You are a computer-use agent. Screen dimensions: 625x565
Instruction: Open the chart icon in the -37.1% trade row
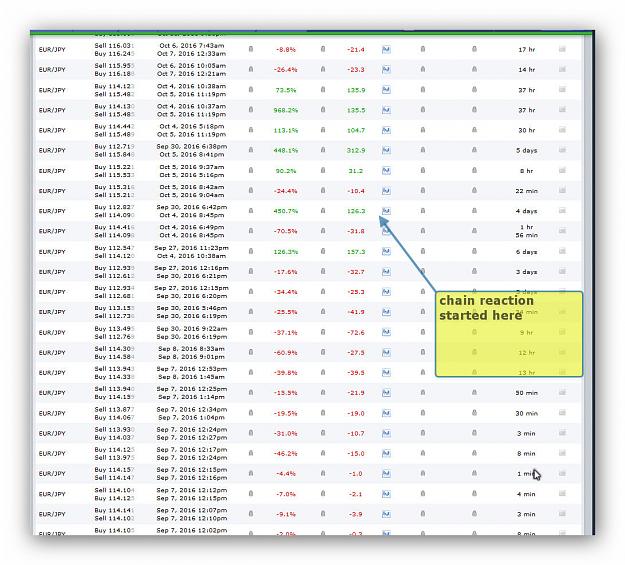(x=386, y=332)
